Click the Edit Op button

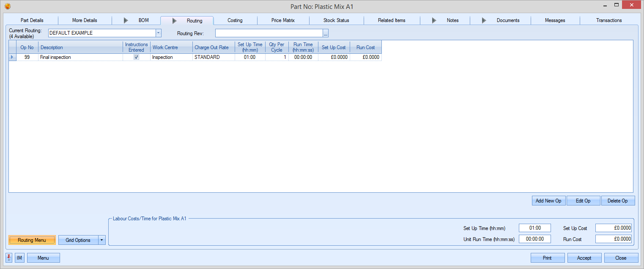pyautogui.click(x=583, y=201)
